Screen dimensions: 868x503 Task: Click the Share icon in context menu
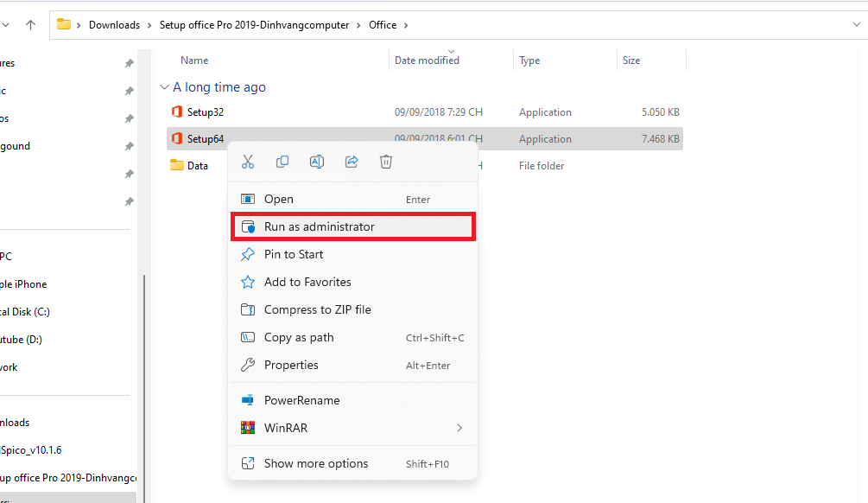[352, 162]
